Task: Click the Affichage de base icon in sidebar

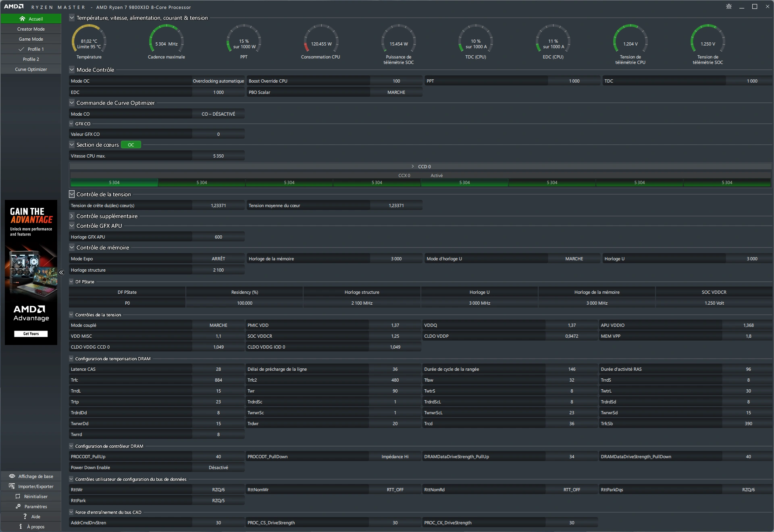Action: [x=10, y=476]
